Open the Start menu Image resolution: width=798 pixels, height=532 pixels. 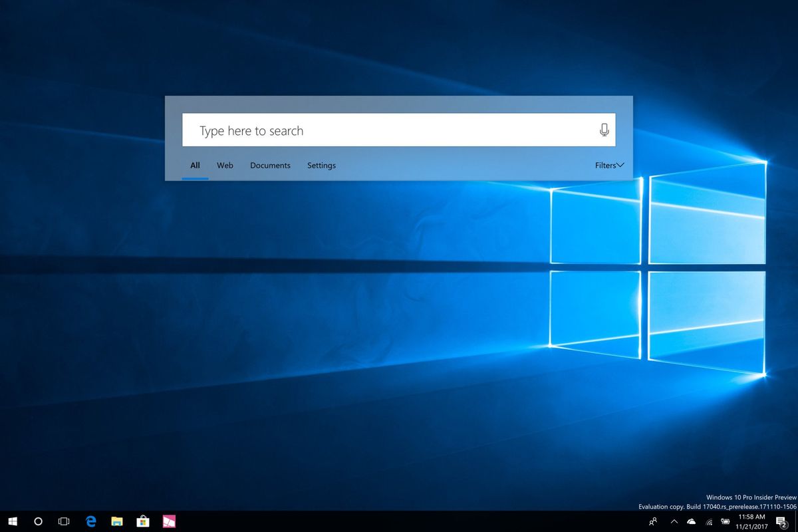(13, 521)
